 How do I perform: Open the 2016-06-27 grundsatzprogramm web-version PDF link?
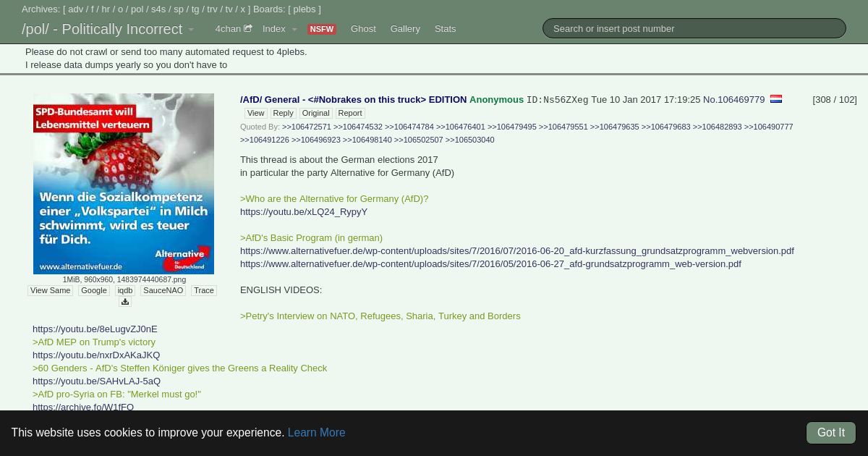coord(490,264)
